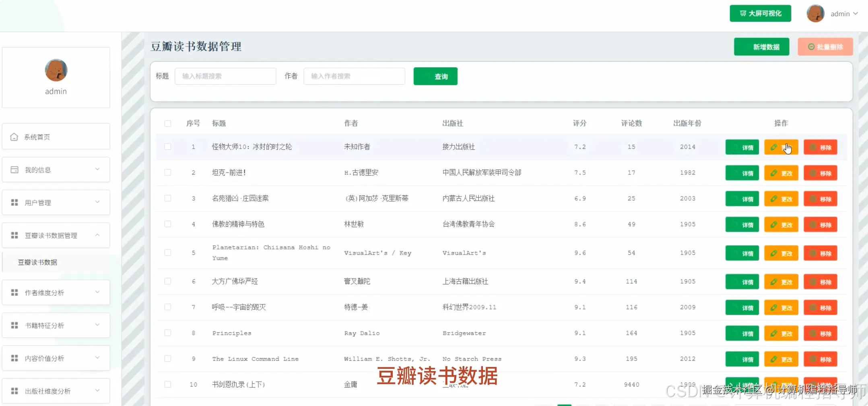
Task: Click the 查询 search button
Action: 435,76
